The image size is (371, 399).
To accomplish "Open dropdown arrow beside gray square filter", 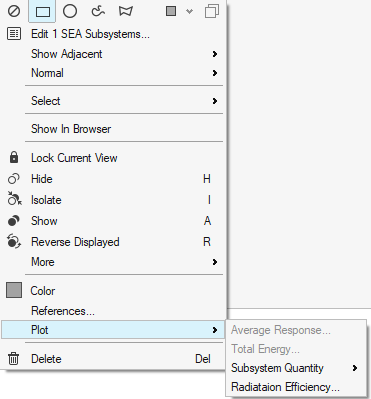I will point(189,12).
